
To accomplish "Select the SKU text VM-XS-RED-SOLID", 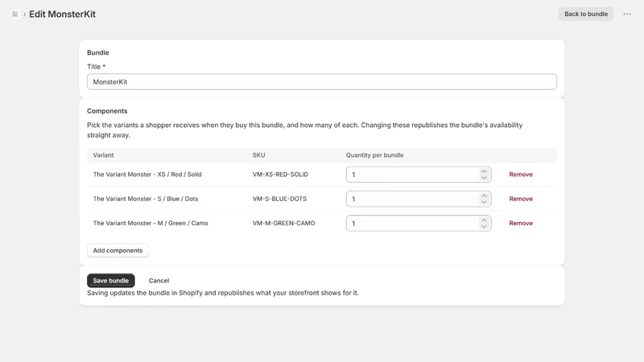I will pos(280,175).
